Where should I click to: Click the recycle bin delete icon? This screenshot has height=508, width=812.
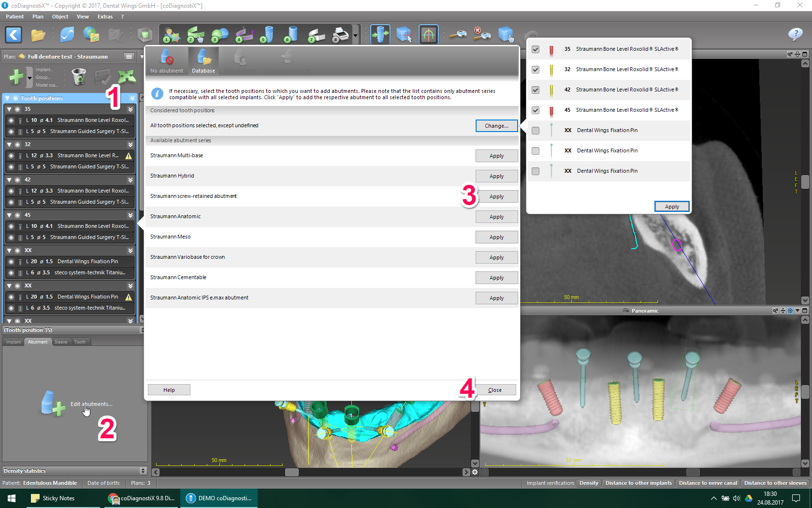(x=78, y=76)
